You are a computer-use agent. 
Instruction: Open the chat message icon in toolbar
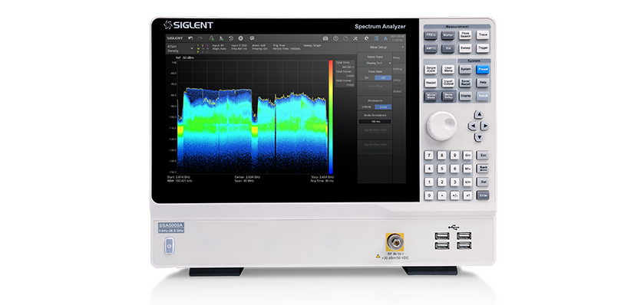(x=252, y=38)
